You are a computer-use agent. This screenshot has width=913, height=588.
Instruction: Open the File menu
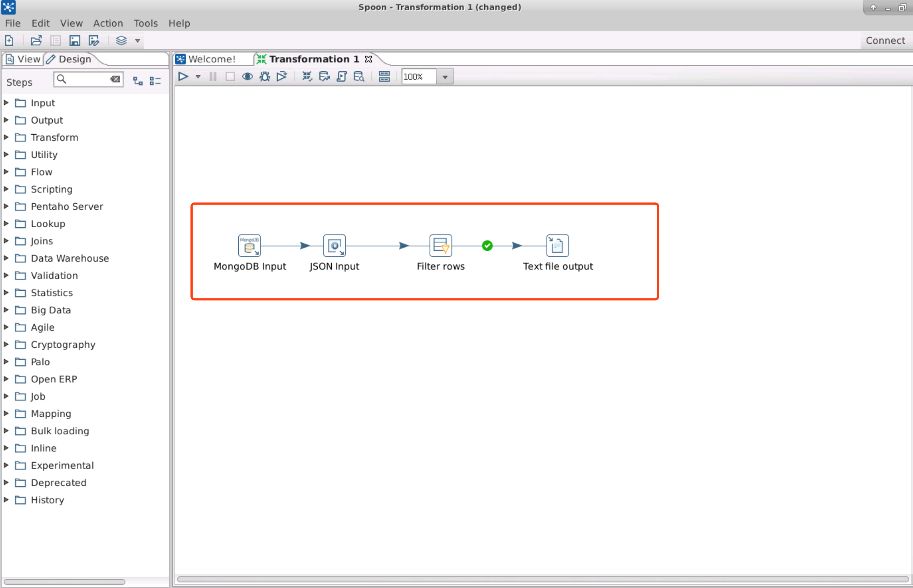pos(13,23)
